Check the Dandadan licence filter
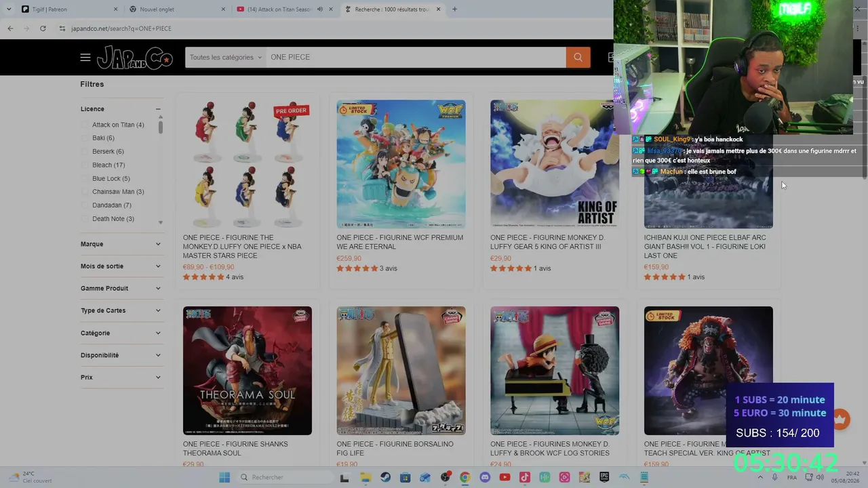Viewport: 868px width, 488px height. (85, 205)
